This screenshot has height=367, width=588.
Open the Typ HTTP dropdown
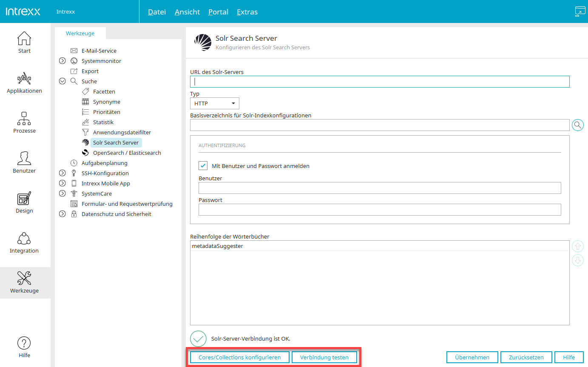(214, 103)
